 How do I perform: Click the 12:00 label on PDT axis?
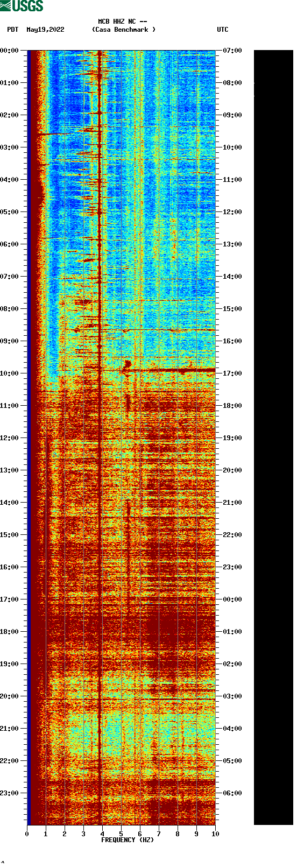(x=9, y=438)
